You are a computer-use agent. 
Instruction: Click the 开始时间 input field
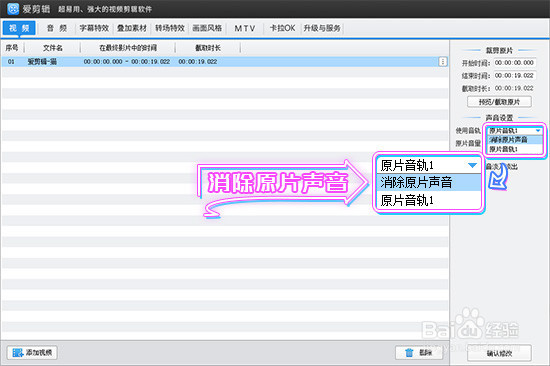[x=515, y=63]
